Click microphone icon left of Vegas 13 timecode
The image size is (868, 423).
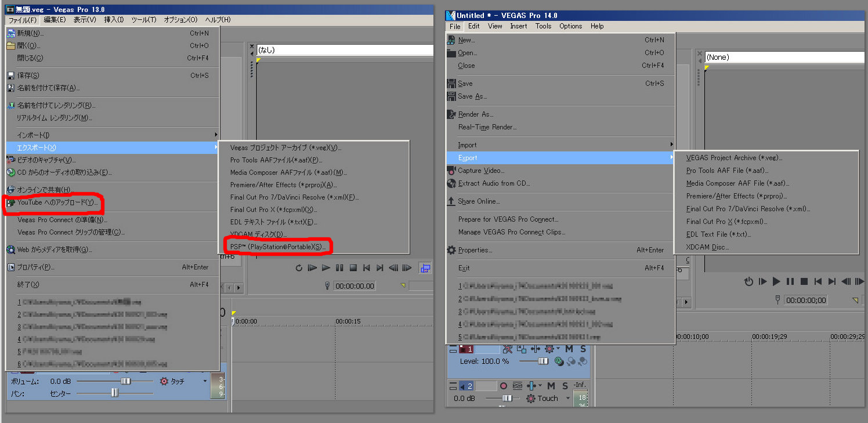click(x=327, y=285)
